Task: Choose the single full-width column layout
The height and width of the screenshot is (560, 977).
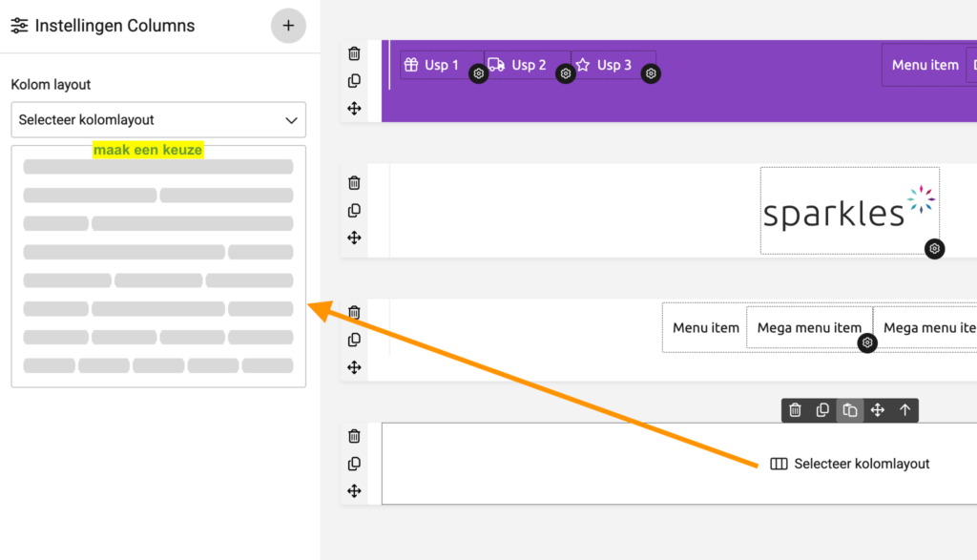Action: pos(158,167)
